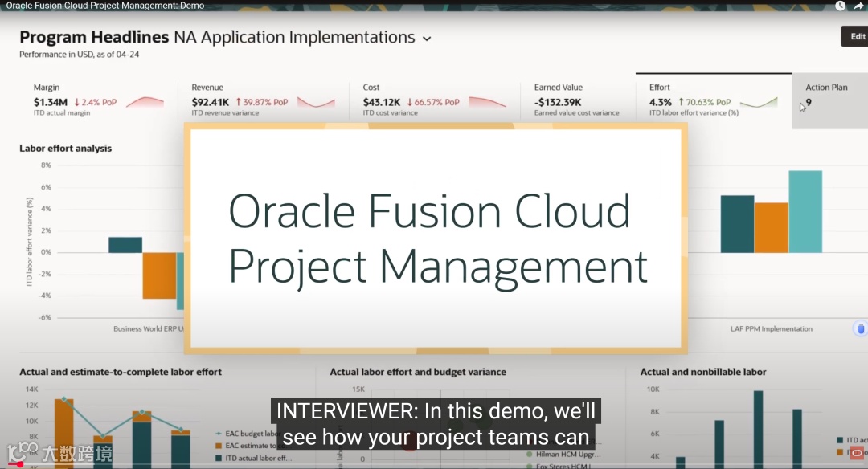Select the Margin headline tile

[x=99, y=100]
